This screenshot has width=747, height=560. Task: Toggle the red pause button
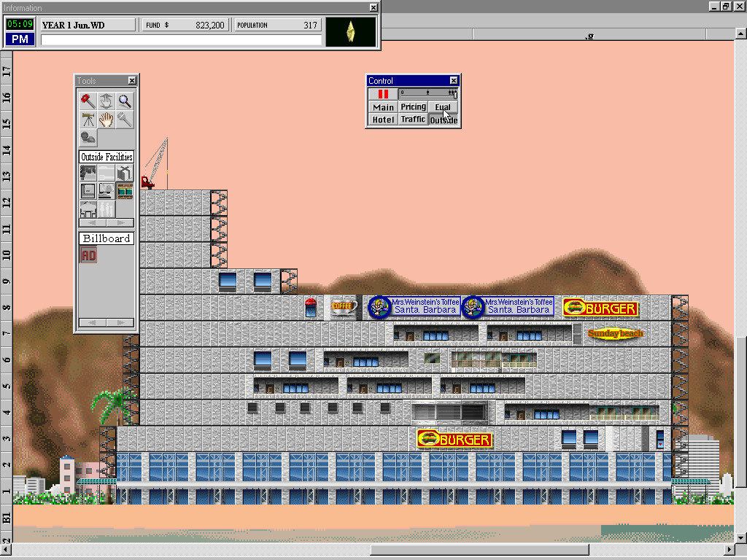pos(383,94)
